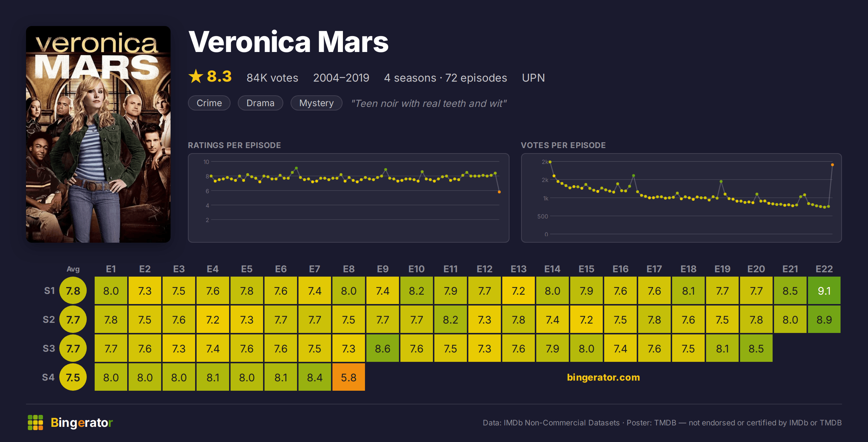This screenshot has width=868, height=442.
Task: Click the S2 E11 8.2 rating cell
Action: coord(451,320)
